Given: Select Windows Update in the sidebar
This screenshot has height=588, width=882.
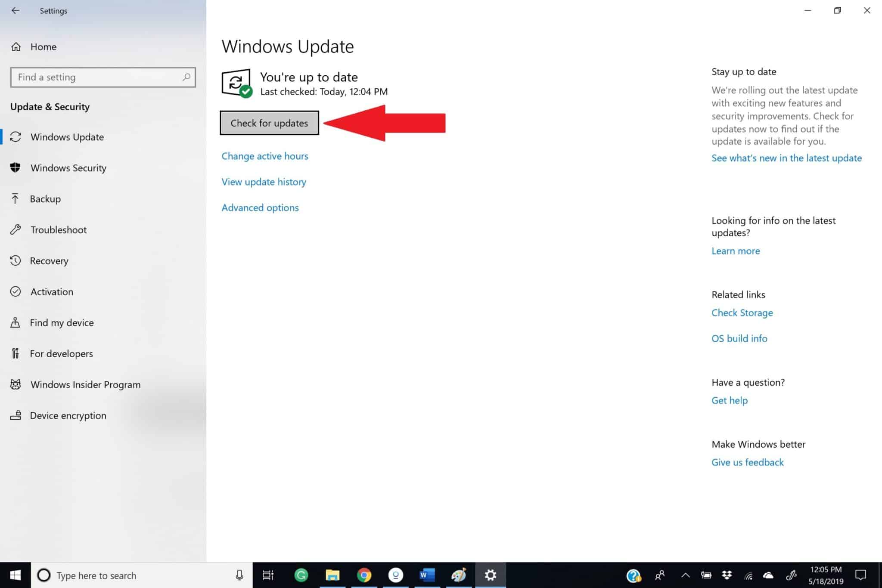Looking at the screenshot, I should click(x=67, y=137).
